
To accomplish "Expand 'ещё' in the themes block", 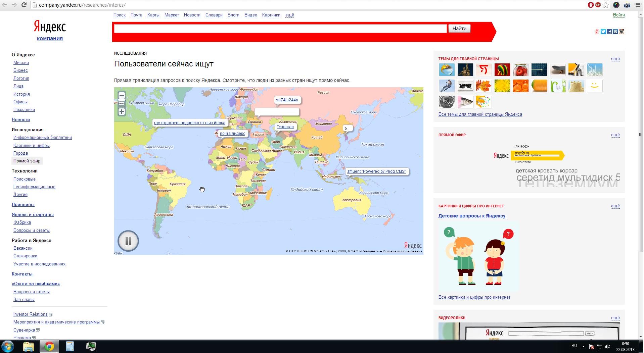I will 615,59.
